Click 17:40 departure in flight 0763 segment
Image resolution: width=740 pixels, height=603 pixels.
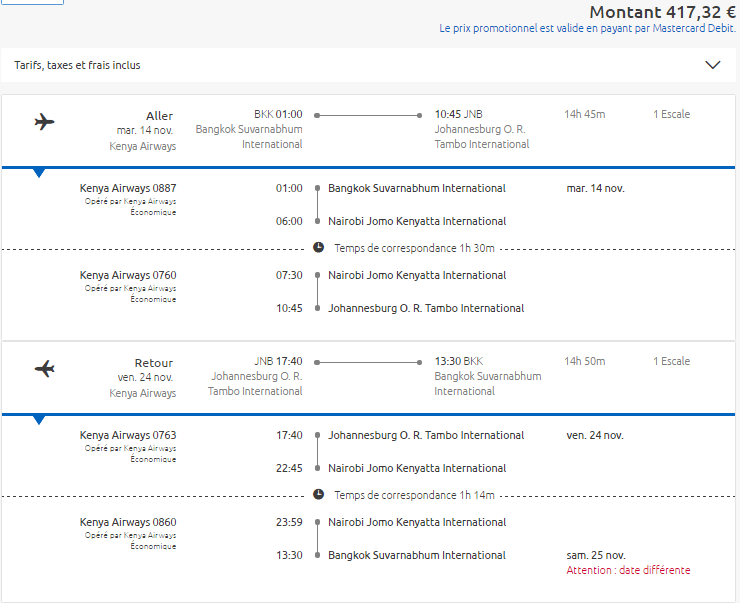289,435
